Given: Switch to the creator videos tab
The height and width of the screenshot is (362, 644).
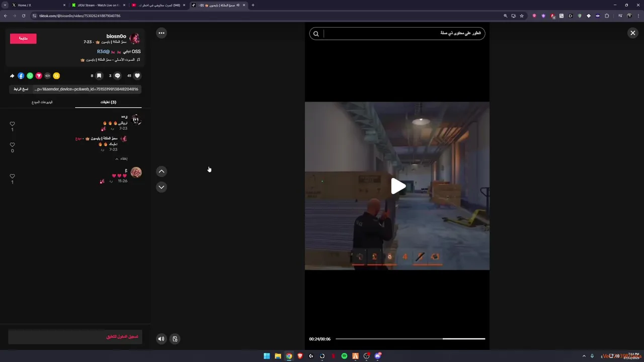Looking at the screenshot, I should pos(42,102).
